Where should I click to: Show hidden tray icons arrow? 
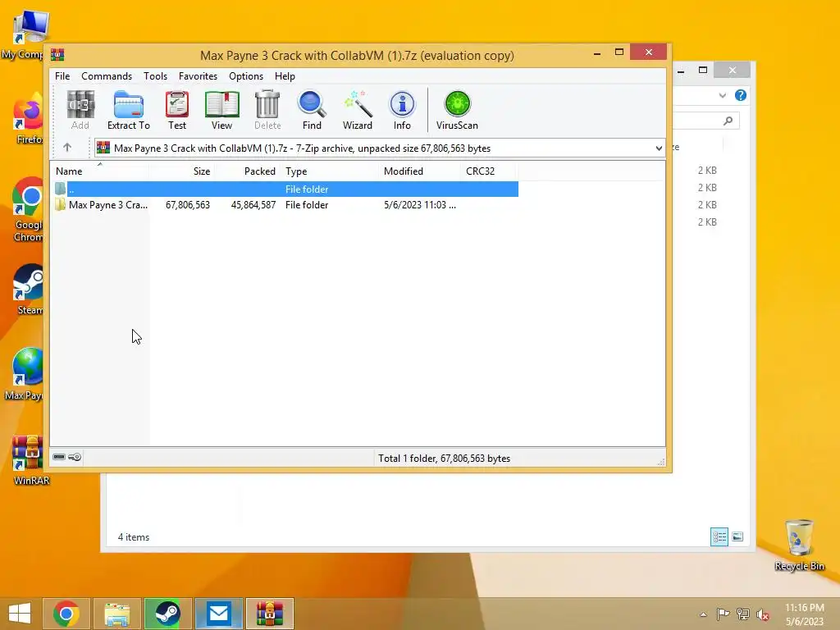point(703,614)
